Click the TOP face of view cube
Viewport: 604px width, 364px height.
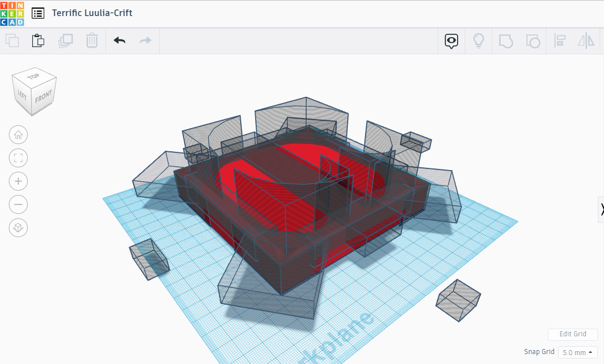(34, 76)
